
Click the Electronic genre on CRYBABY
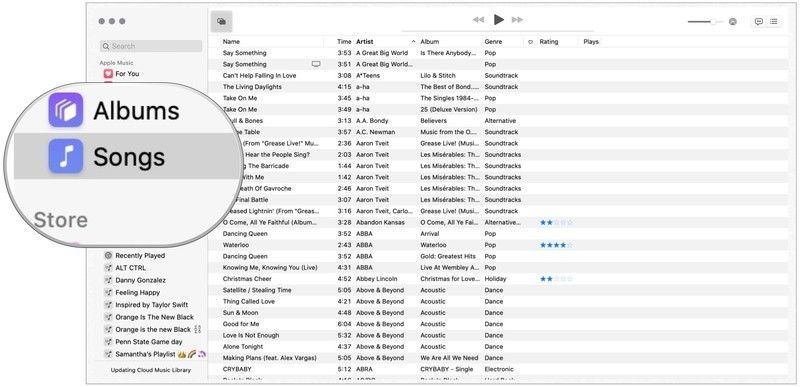pos(499,369)
